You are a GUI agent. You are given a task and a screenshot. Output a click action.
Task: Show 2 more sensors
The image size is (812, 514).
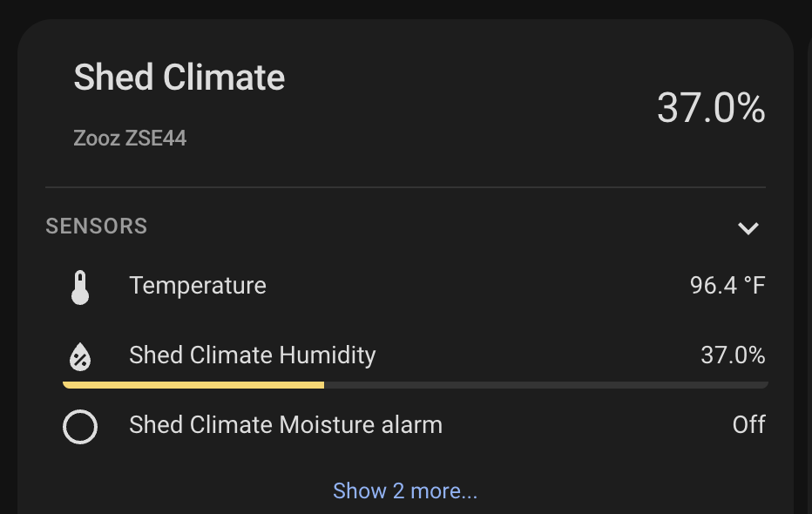405,491
